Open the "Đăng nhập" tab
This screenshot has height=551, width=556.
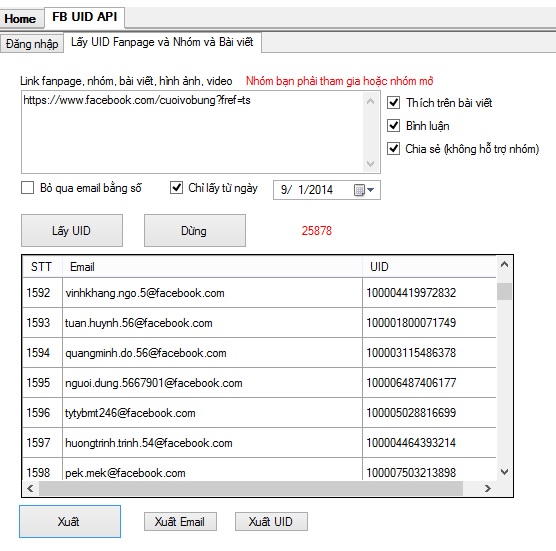pyautogui.click(x=32, y=44)
